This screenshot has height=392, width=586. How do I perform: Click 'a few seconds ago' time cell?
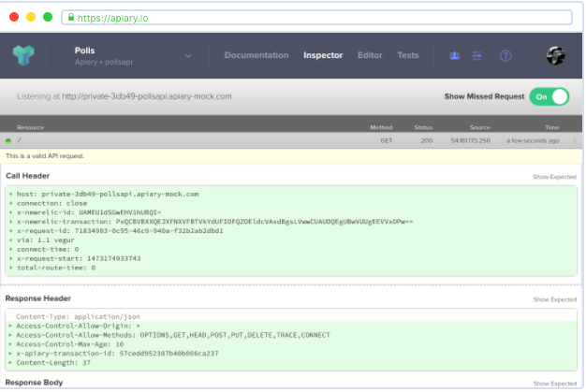533,140
